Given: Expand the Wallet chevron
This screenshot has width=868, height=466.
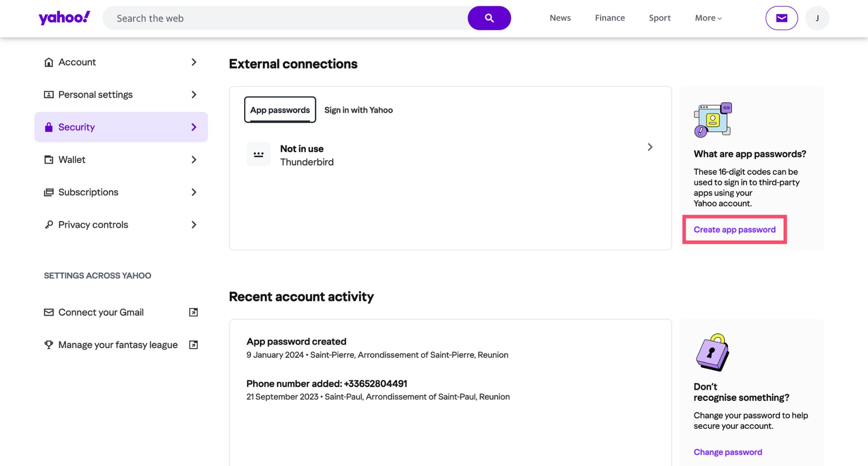Looking at the screenshot, I should coord(194,160).
